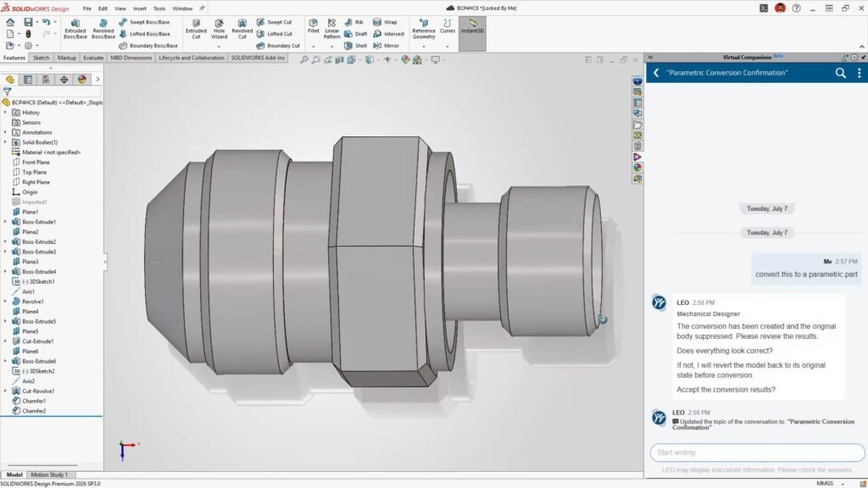This screenshot has height=488, width=868.
Task: Expand the Cut-Revolve1 feature
Action: (x=6, y=391)
